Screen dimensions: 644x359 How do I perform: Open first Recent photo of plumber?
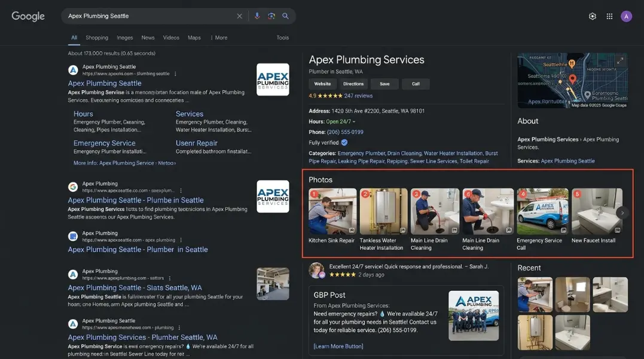535,294
